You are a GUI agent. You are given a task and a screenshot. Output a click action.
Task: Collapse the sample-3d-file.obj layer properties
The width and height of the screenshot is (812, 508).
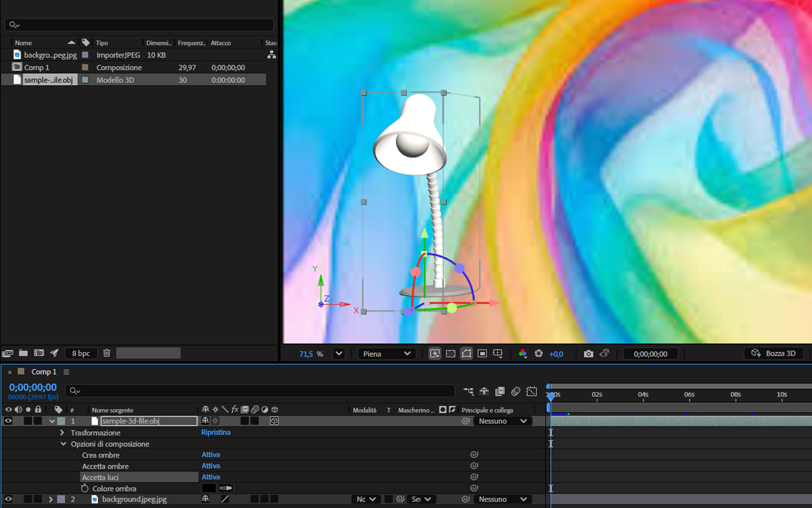pyautogui.click(x=52, y=421)
